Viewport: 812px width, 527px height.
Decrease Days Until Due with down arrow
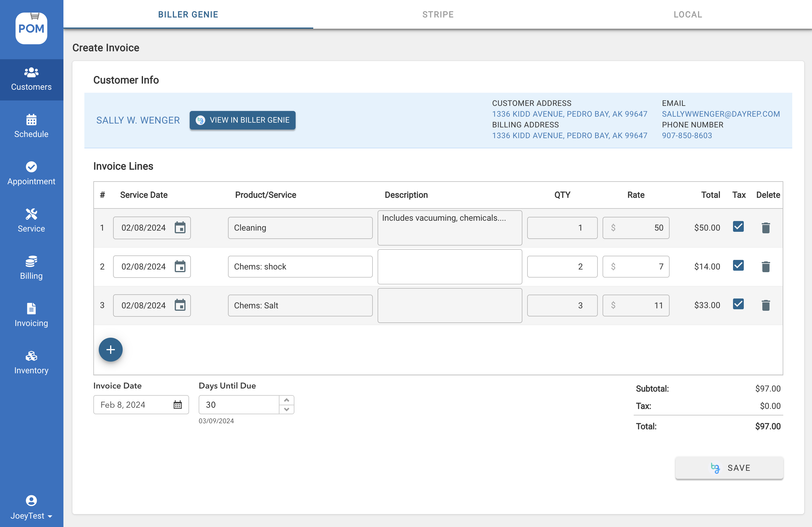[287, 409]
